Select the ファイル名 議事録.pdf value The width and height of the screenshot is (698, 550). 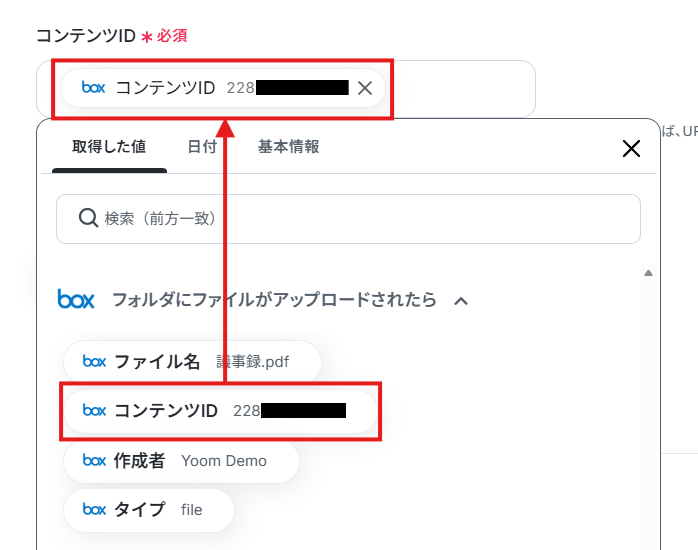point(192,362)
